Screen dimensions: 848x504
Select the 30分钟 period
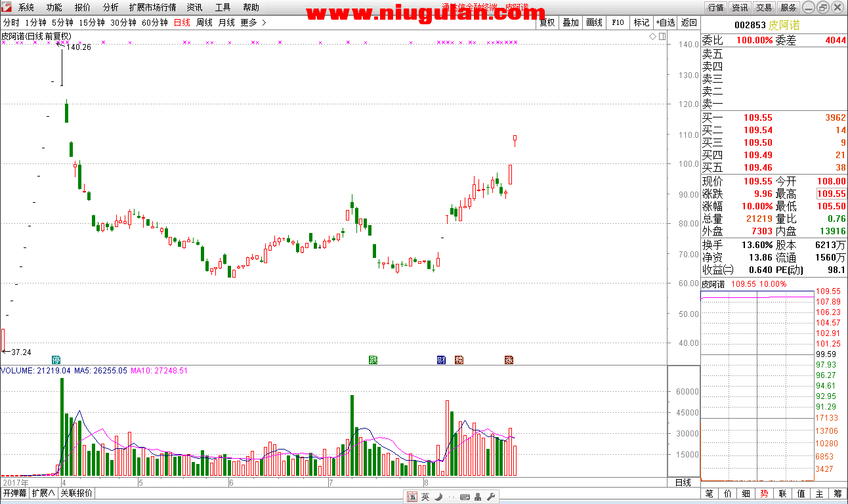click(123, 22)
